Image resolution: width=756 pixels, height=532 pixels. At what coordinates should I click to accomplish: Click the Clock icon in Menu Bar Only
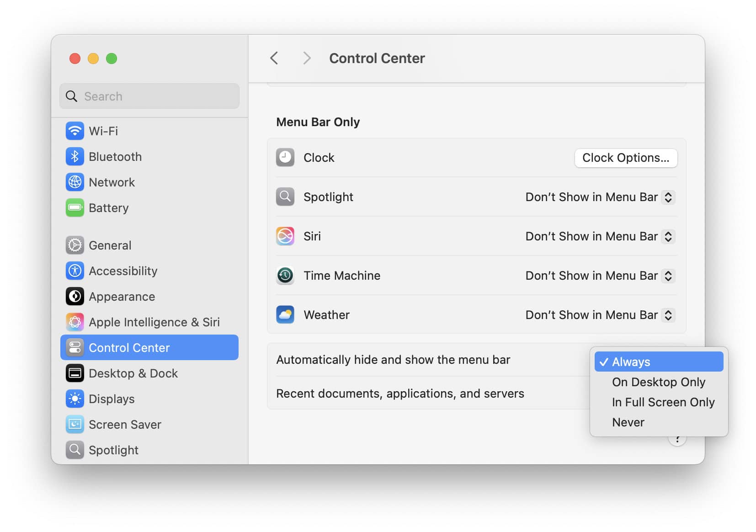[x=285, y=157]
